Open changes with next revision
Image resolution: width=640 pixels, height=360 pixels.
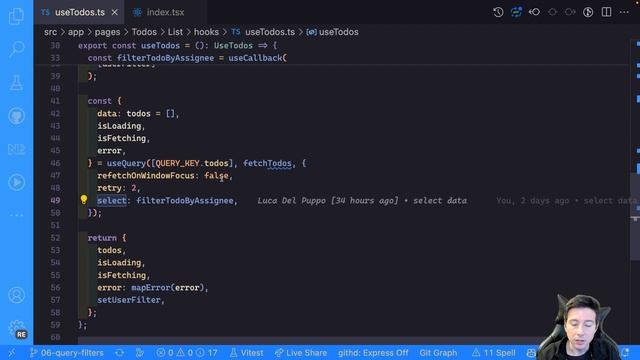[570, 12]
